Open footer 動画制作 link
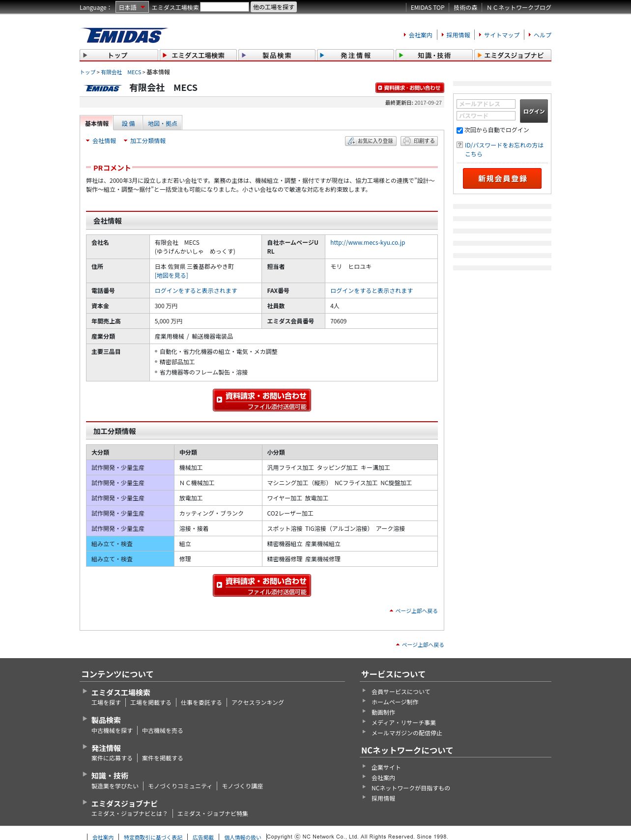Viewport: 631px width, 840px height. [x=383, y=713]
